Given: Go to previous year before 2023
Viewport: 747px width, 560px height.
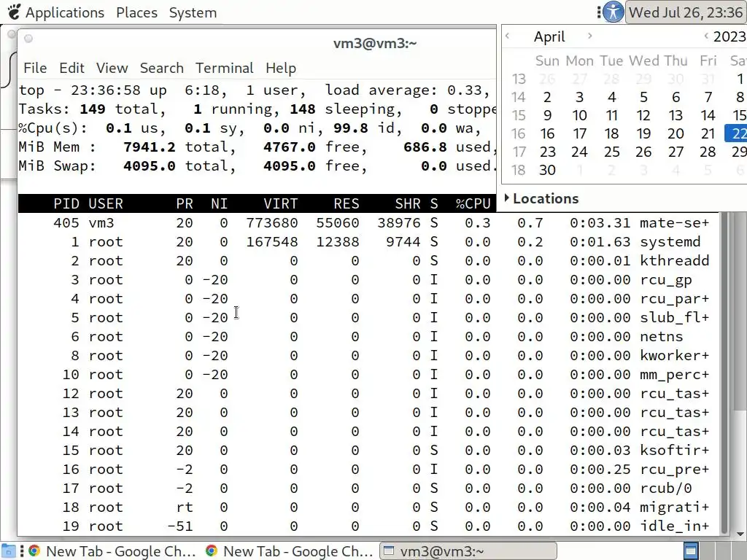Looking at the screenshot, I should tap(706, 36).
